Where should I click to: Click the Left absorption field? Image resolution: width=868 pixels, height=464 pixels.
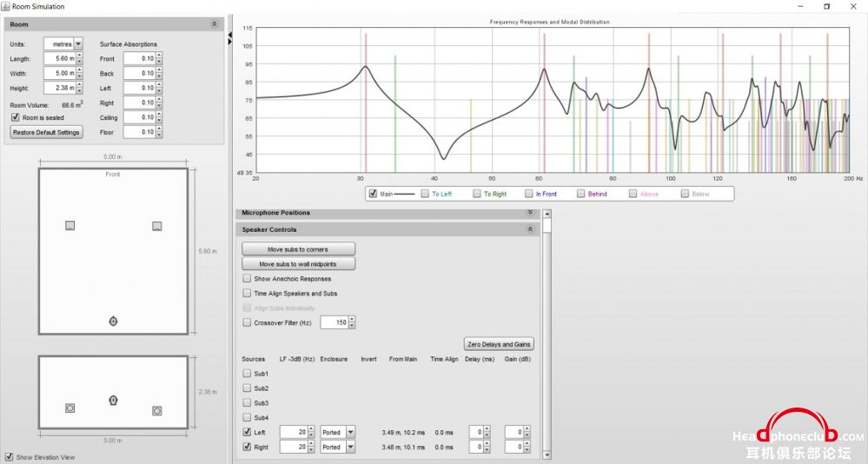coord(140,88)
